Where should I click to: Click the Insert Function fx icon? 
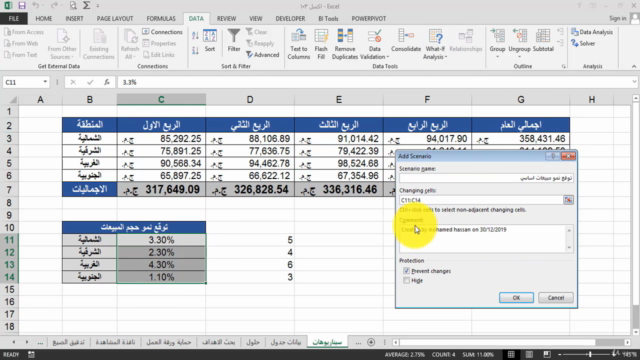click(x=107, y=82)
